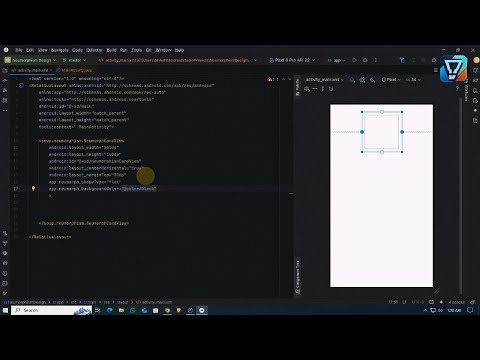This screenshot has width=480, height=360.
Task: Show more tool windows ellipsis
Action: tap(5, 110)
